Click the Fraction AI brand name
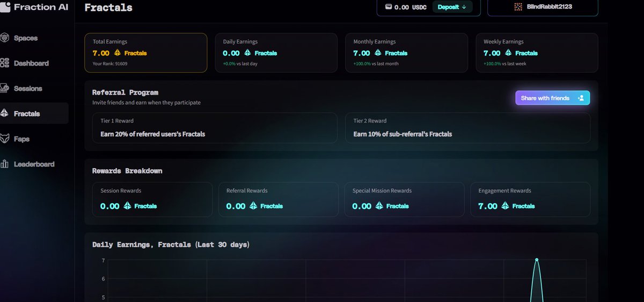 pos(41,7)
